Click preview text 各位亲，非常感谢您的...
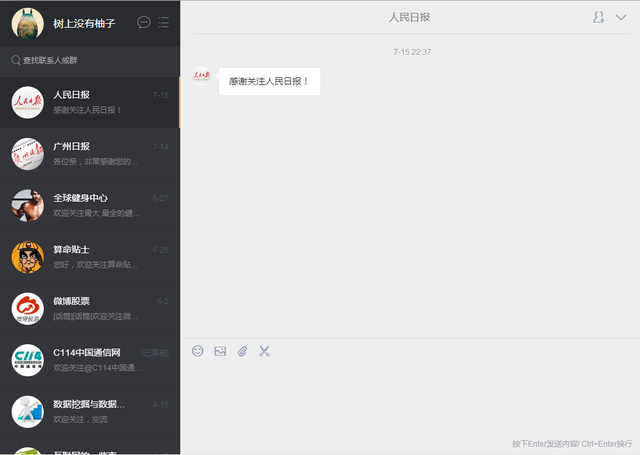 coord(96,162)
